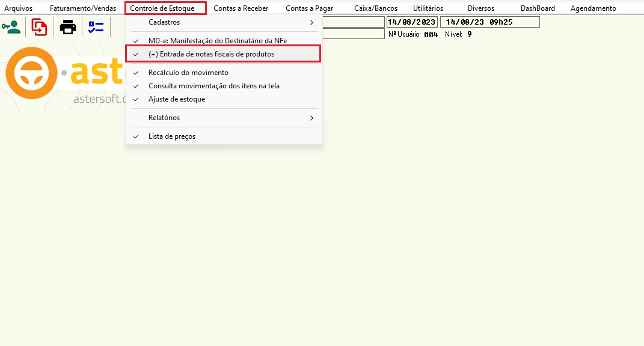Viewport: 644px width, 346px height.
Task: Click the date-time field 14/08/23 09h25
Action: tap(489, 22)
